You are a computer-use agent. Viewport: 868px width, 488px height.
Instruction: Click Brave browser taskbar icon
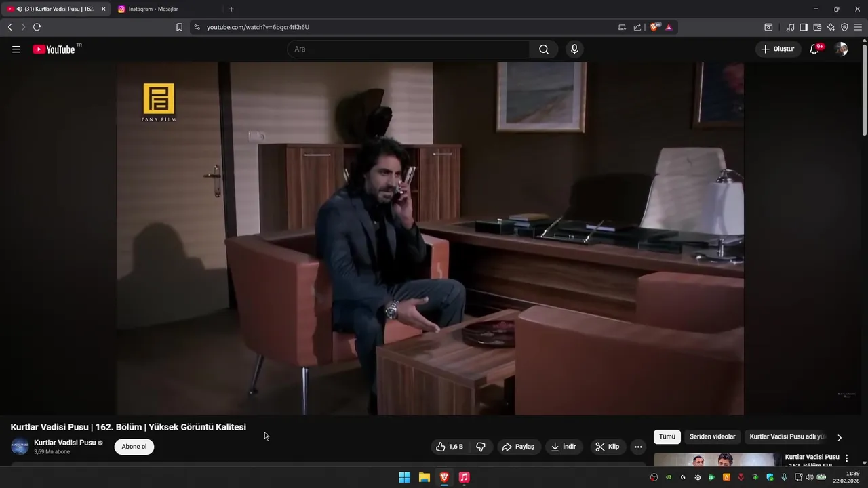click(x=444, y=477)
